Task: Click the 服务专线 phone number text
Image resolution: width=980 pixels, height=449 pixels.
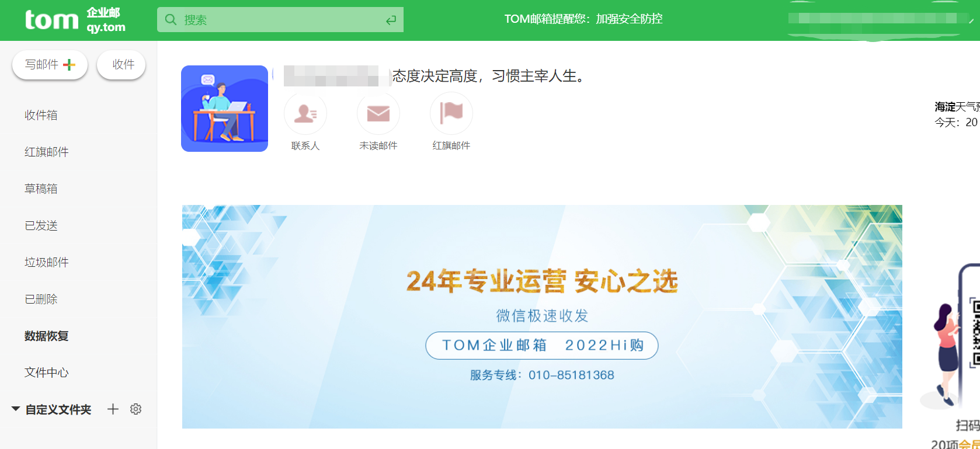Action: coord(542,375)
